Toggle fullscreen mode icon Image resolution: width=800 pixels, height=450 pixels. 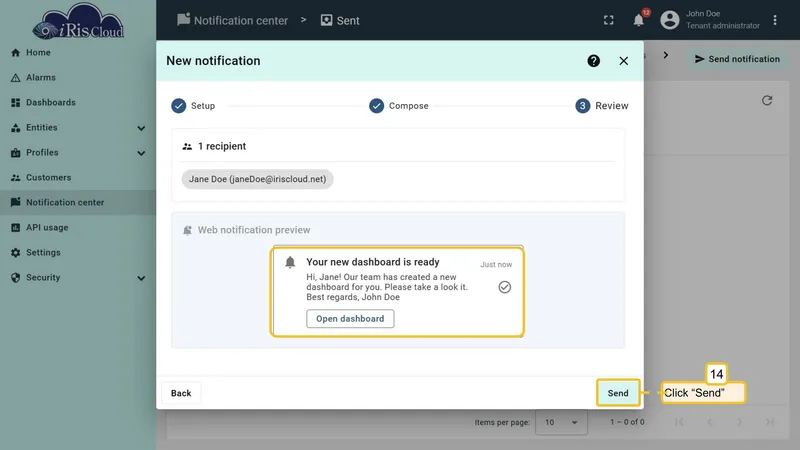pyautogui.click(x=609, y=20)
